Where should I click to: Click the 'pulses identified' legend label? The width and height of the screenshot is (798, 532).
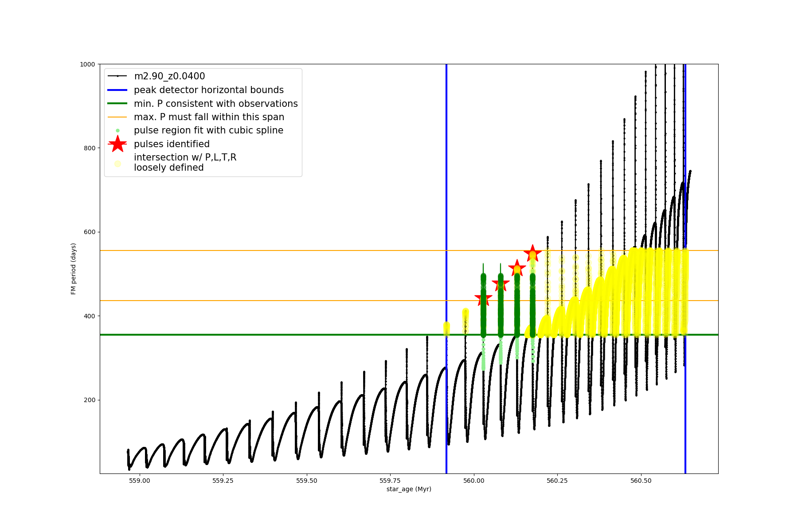[172, 144]
